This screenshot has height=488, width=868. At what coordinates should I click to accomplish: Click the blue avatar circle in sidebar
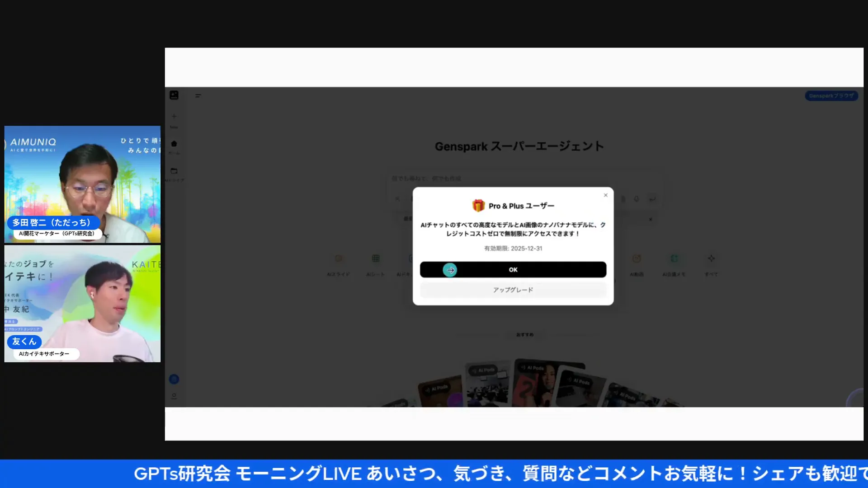[x=174, y=380]
